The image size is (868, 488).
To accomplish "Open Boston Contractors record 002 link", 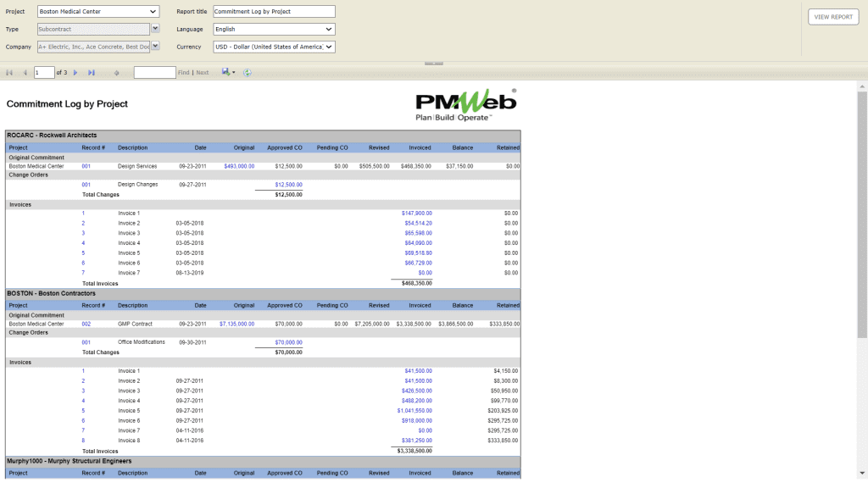I will click(x=86, y=324).
